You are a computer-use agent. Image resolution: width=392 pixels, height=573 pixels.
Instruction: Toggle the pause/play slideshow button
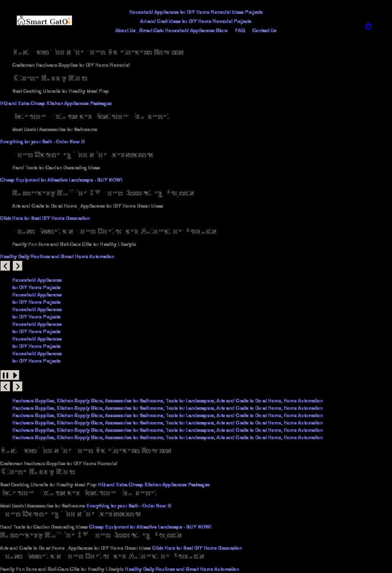coord(10,375)
